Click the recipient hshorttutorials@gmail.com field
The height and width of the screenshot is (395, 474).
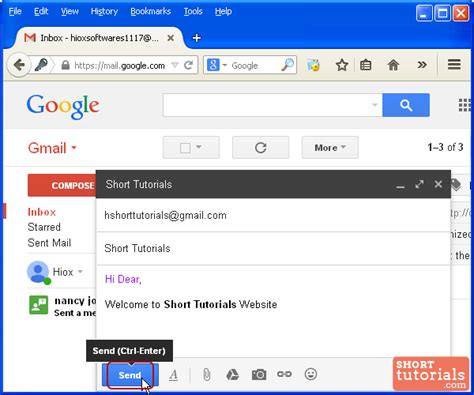point(273,215)
